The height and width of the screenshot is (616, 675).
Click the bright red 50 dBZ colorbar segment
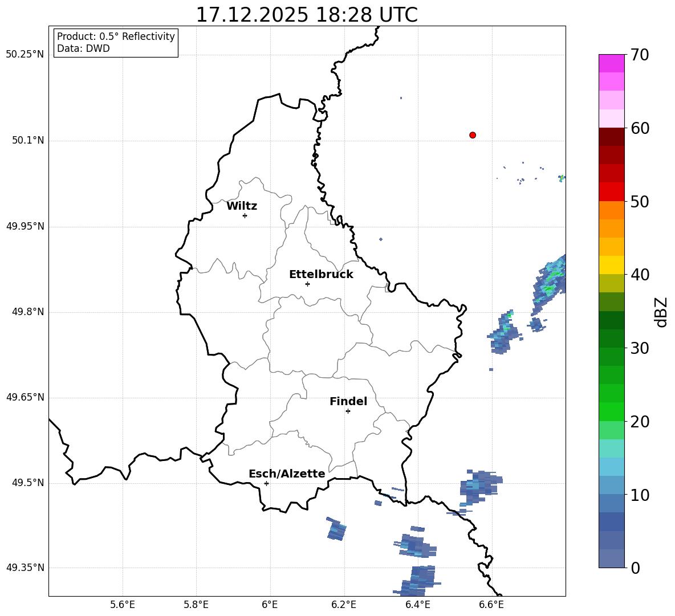pyautogui.click(x=611, y=192)
